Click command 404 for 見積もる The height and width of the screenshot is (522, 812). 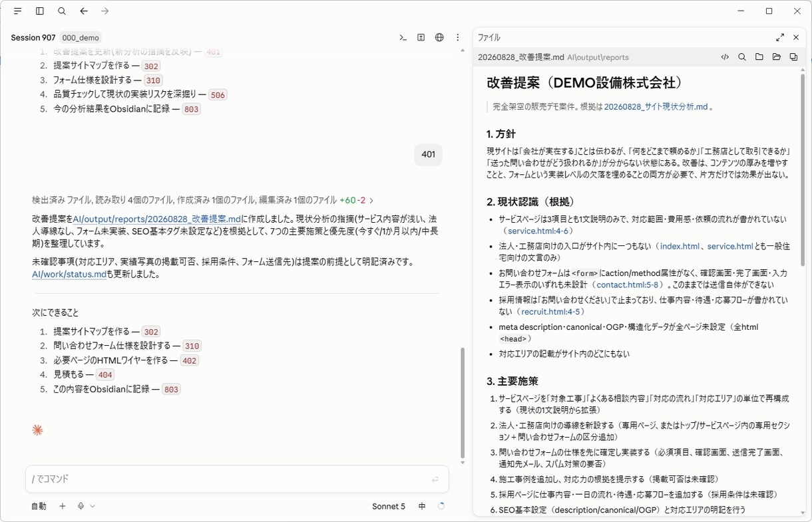(x=105, y=375)
